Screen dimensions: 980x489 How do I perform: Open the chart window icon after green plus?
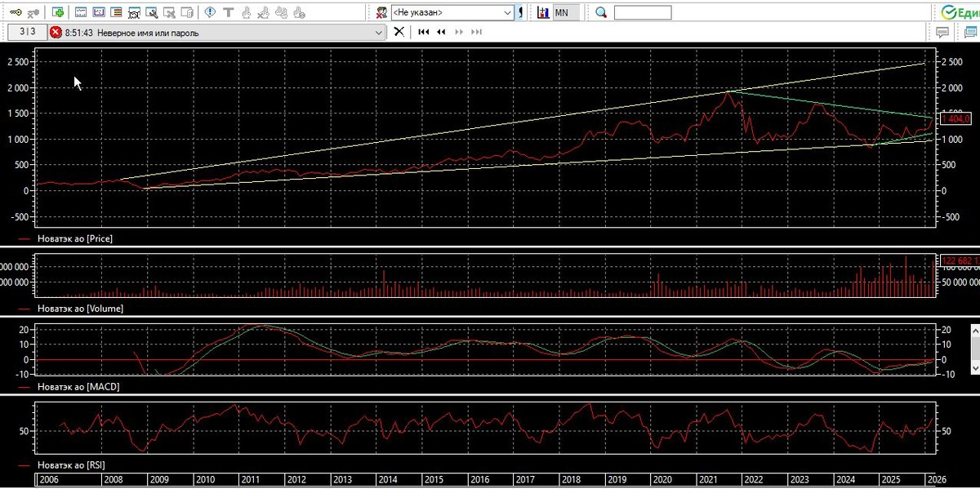point(81,12)
